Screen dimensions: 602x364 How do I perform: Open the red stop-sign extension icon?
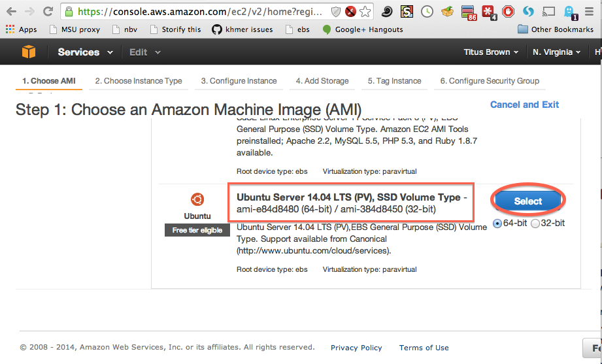509,12
